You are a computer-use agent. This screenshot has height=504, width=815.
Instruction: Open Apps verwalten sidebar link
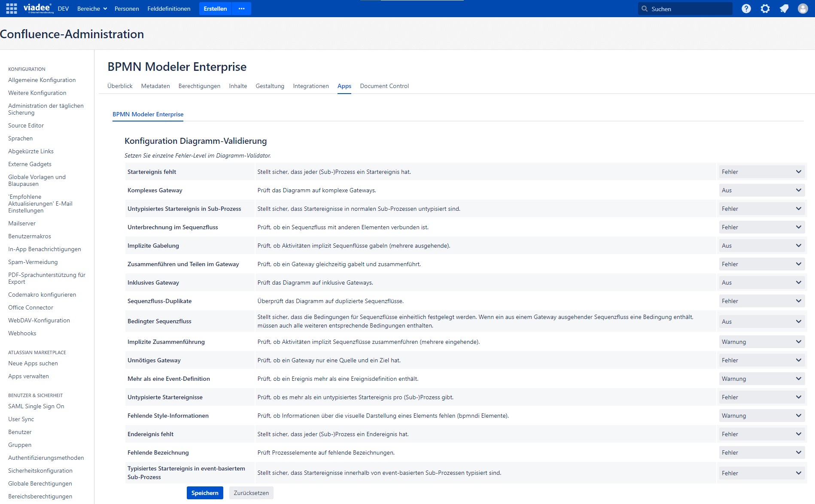point(28,376)
